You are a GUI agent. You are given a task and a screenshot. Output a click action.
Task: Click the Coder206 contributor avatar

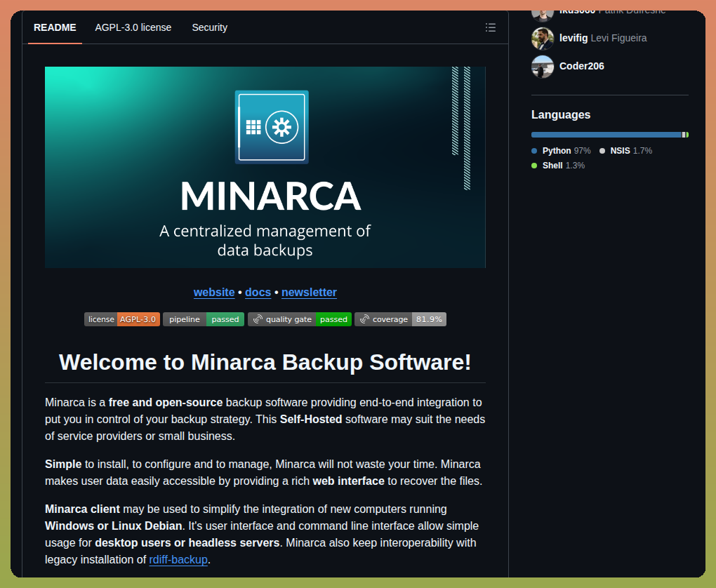pyautogui.click(x=543, y=67)
